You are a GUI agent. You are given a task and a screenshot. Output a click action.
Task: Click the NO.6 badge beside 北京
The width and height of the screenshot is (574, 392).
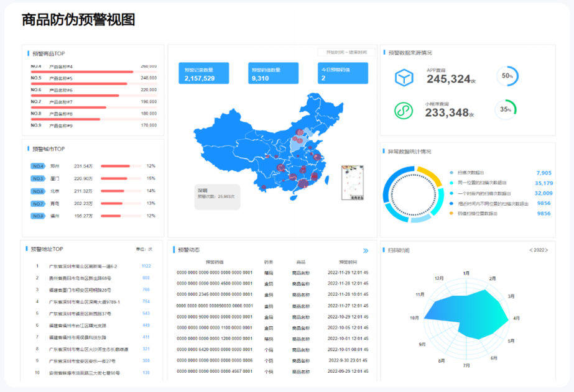coord(38,191)
